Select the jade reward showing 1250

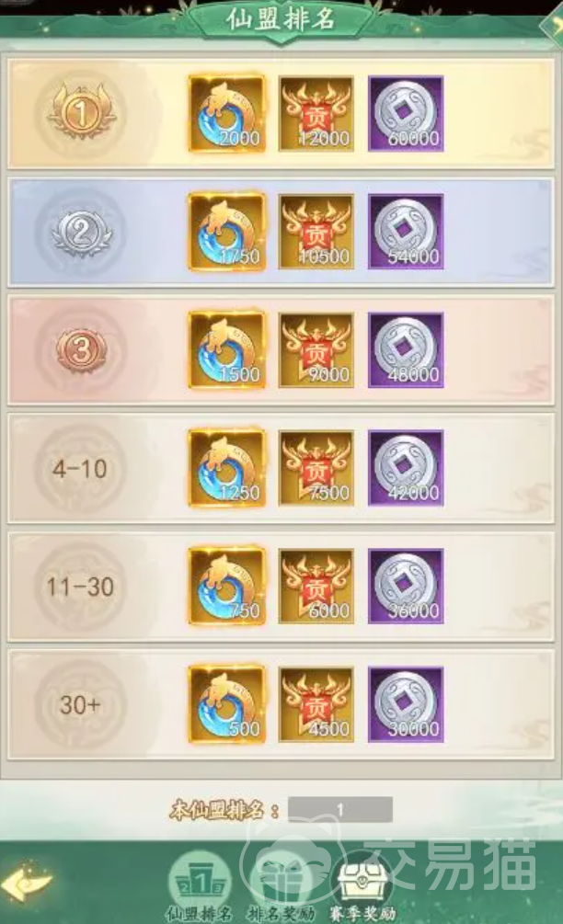[227, 468]
